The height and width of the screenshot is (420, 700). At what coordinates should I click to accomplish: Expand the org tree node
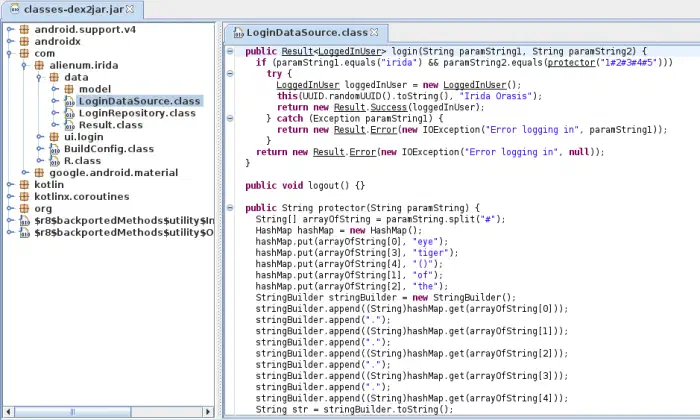[10, 209]
